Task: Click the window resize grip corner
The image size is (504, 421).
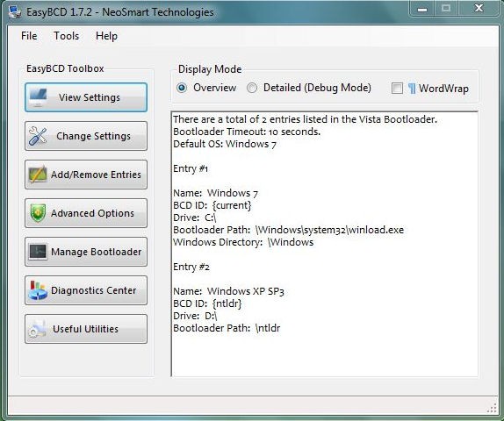Action: pos(492,409)
